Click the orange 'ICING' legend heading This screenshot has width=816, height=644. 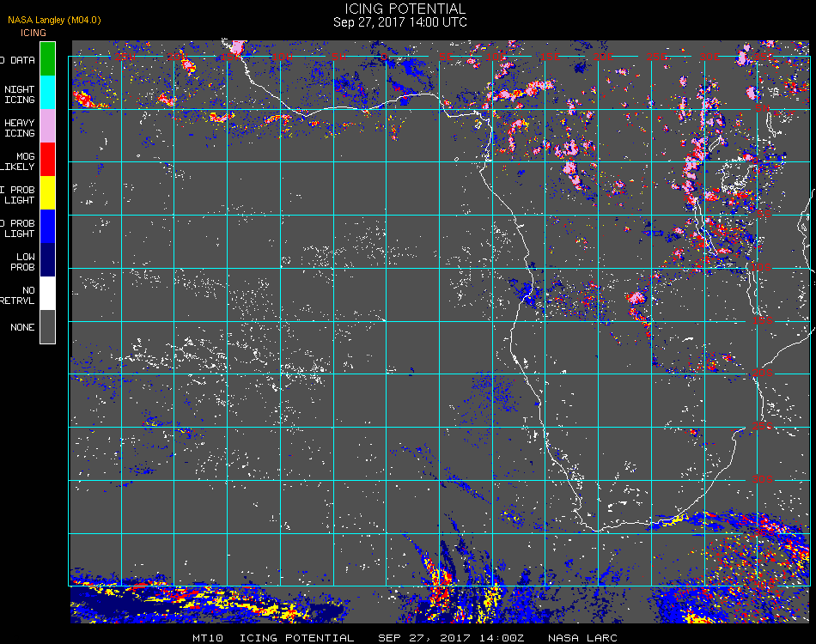click(33, 33)
